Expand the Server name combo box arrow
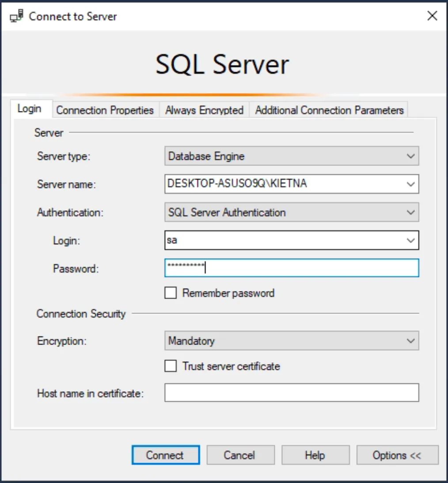 pyautogui.click(x=410, y=184)
